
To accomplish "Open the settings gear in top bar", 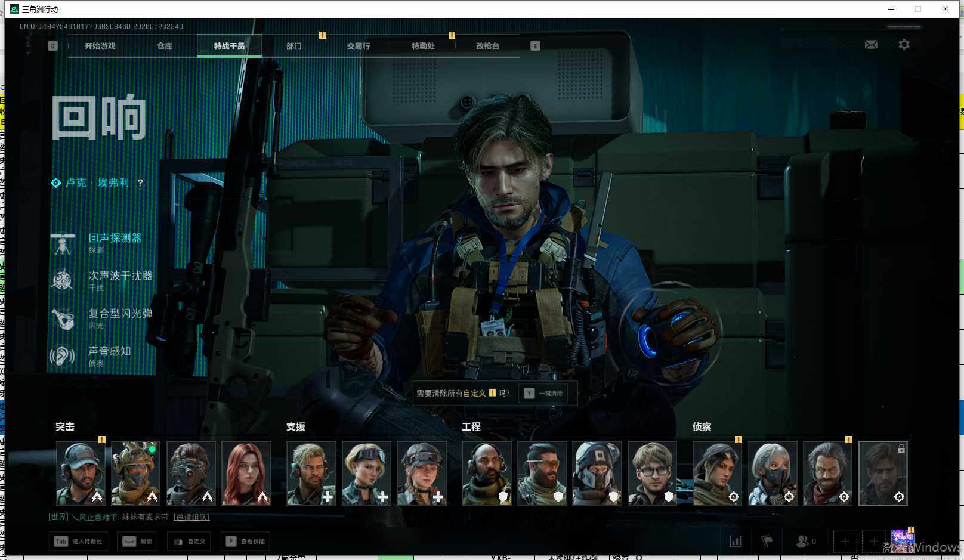I will [904, 45].
